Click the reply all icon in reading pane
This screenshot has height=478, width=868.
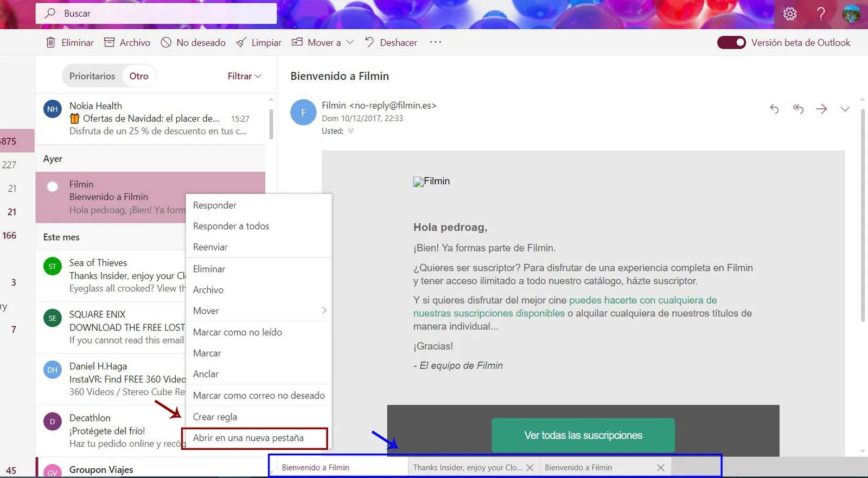[x=798, y=109]
